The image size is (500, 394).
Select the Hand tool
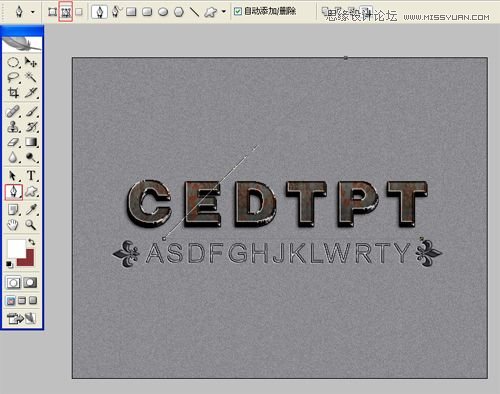coord(13,225)
